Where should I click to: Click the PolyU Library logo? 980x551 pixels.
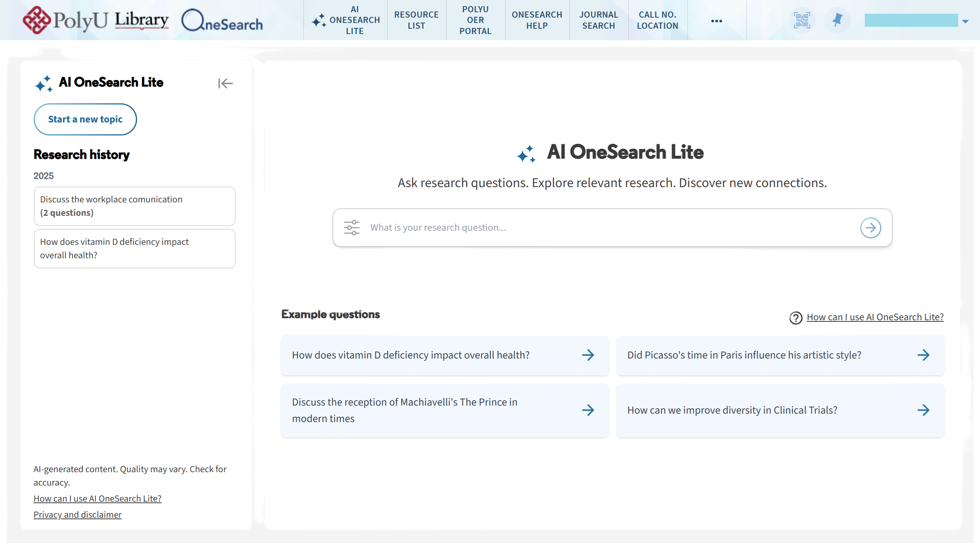pyautogui.click(x=96, y=20)
